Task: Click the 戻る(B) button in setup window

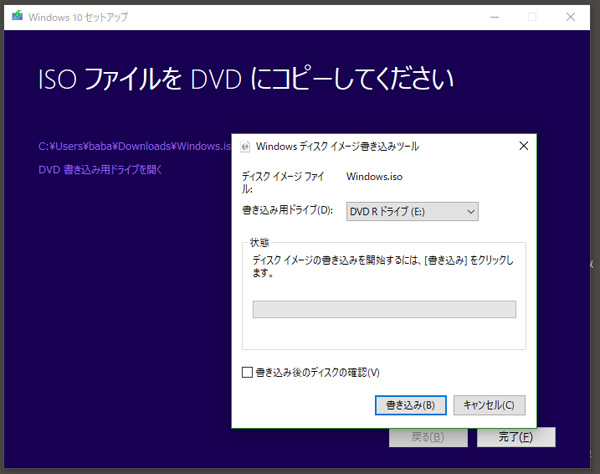Action: [x=428, y=437]
